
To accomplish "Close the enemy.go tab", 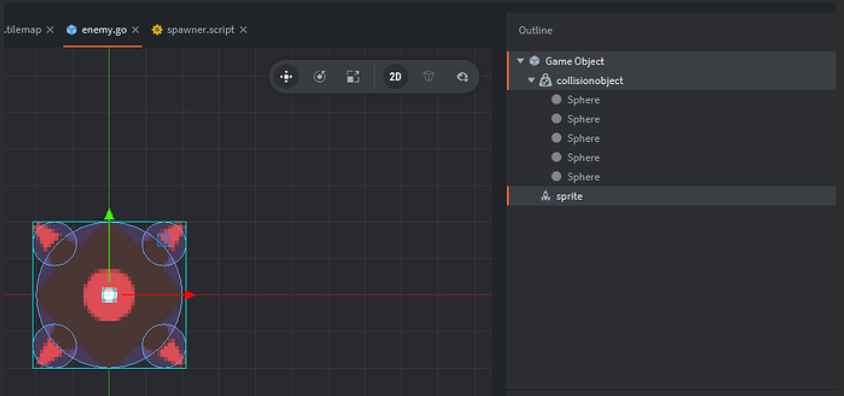I will coord(136,30).
